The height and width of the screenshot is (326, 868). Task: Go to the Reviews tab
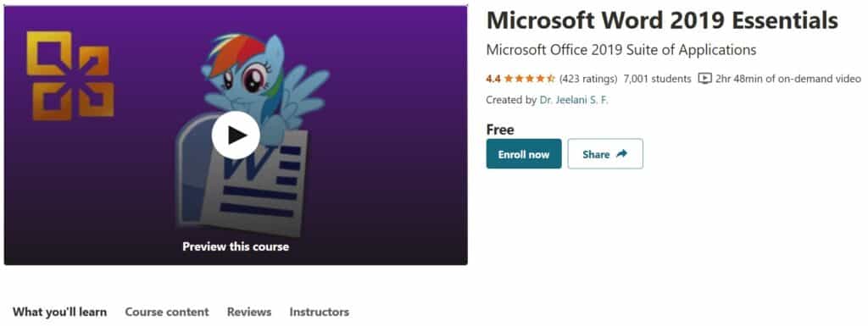pos(249,312)
